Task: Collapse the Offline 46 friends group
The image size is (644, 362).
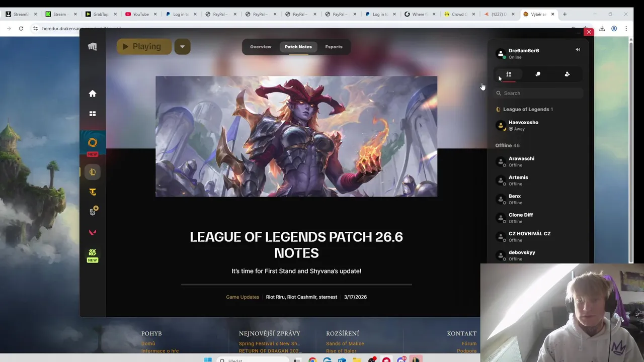Action: point(507,145)
